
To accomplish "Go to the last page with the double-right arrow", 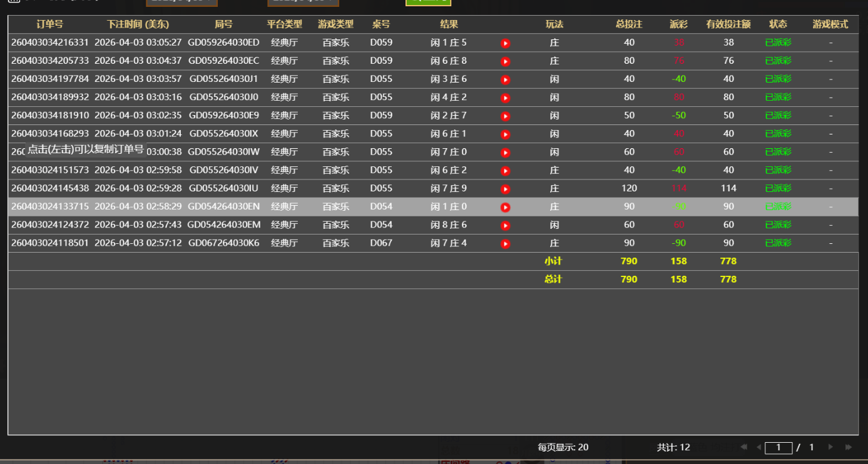I will (x=849, y=447).
